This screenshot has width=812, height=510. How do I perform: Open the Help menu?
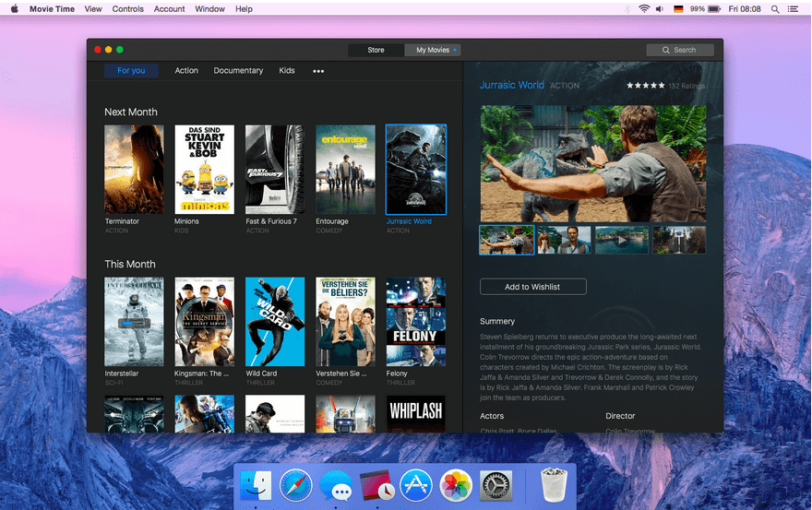(244, 9)
